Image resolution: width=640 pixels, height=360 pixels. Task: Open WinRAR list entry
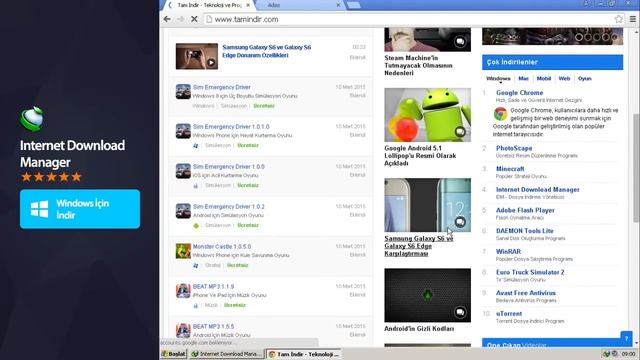click(x=508, y=251)
